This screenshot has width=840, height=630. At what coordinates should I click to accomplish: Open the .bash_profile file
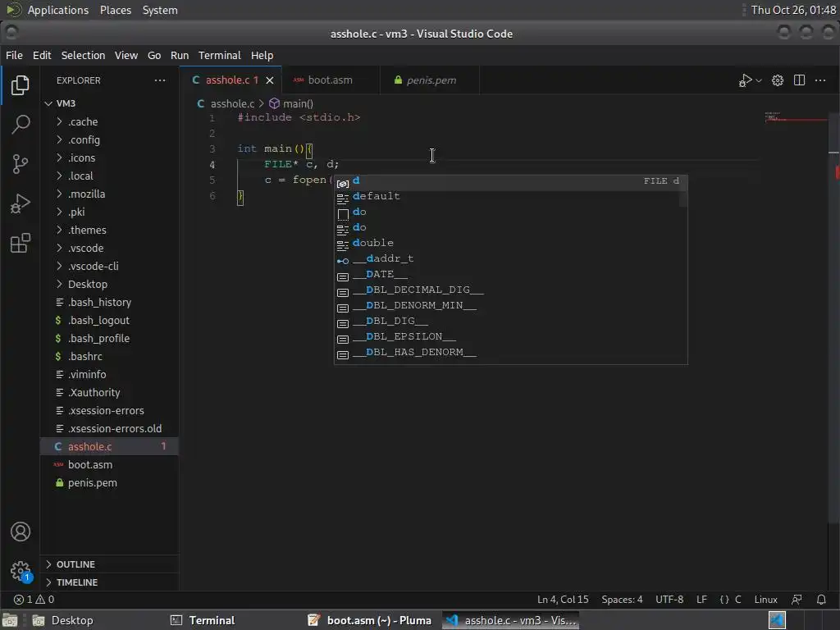coord(109,339)
